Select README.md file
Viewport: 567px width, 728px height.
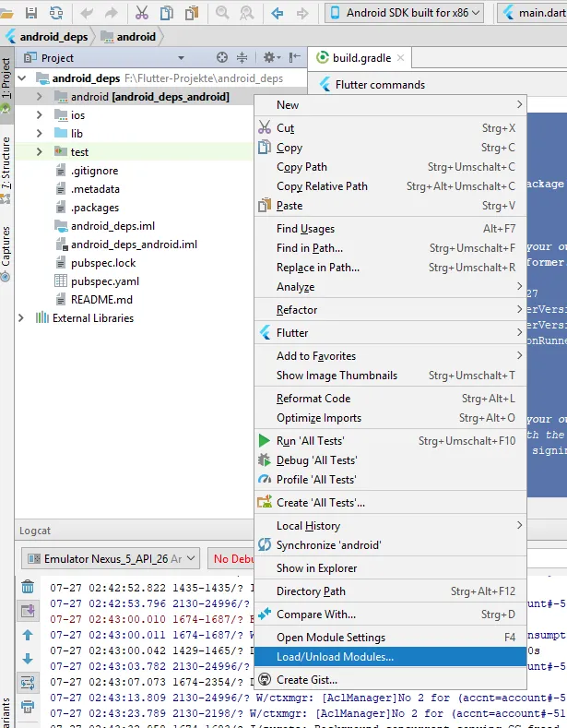(101, 300)
